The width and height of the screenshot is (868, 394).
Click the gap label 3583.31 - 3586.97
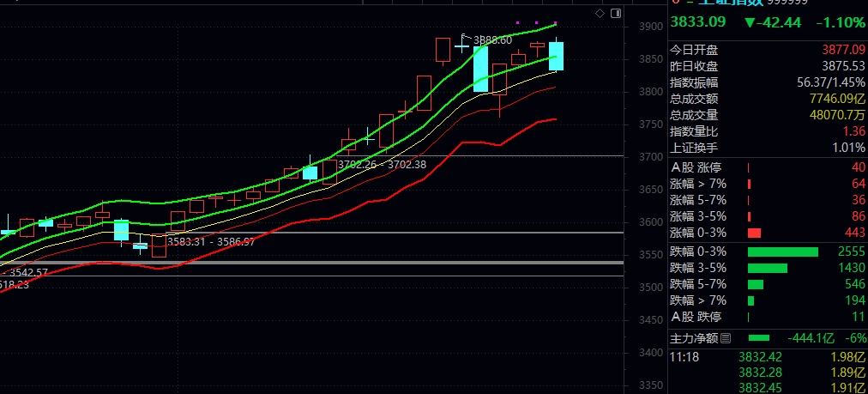pyautogui.click(x=211, y=241)
